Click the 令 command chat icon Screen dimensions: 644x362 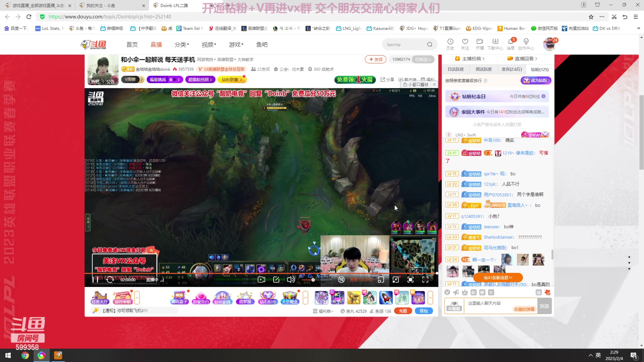pos(491,292)
